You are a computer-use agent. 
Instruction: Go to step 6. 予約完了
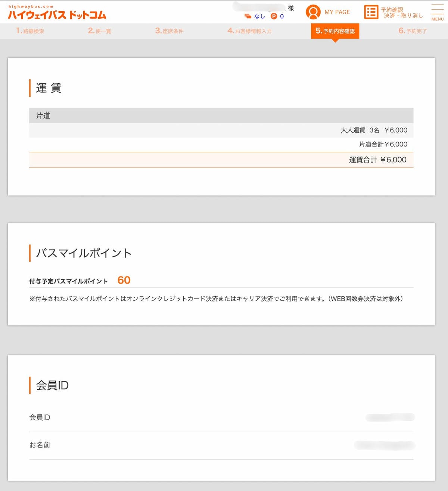[x=413, y=31]
